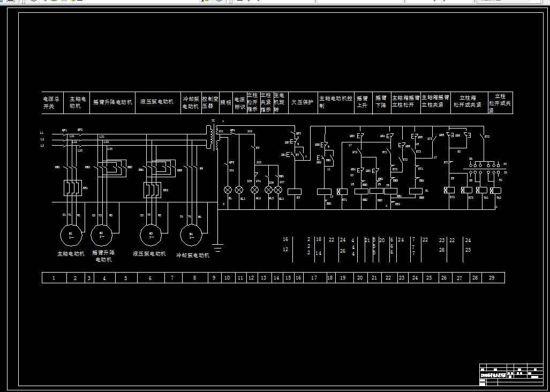Click the 电源总开关 header cell
The image size is (550, 392).
(52, 103)
